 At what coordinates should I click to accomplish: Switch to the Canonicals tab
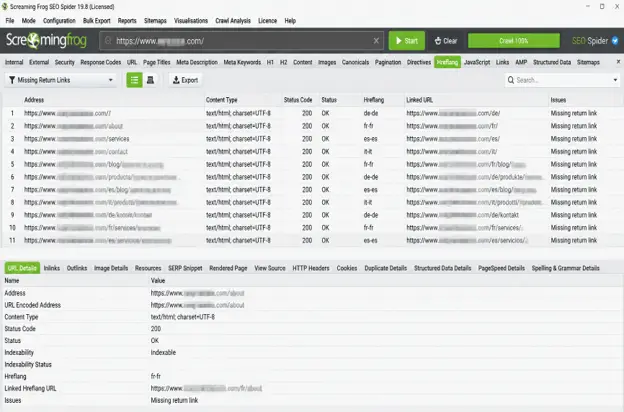355,62
